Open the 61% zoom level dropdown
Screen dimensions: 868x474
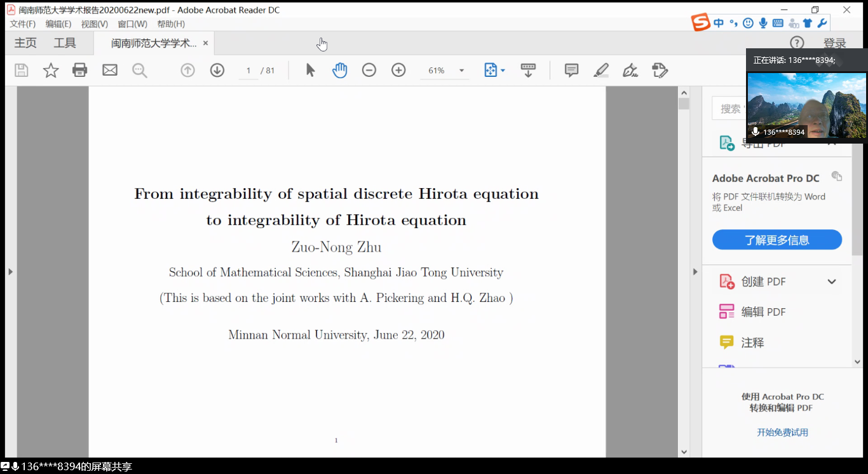[461, 71]
